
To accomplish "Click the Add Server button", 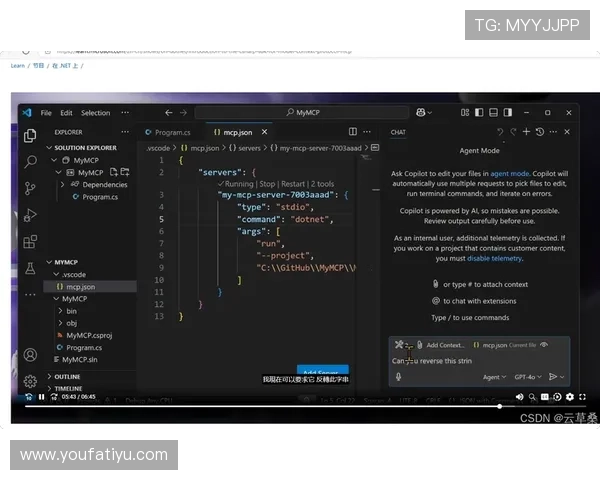I will coord(323,369).
